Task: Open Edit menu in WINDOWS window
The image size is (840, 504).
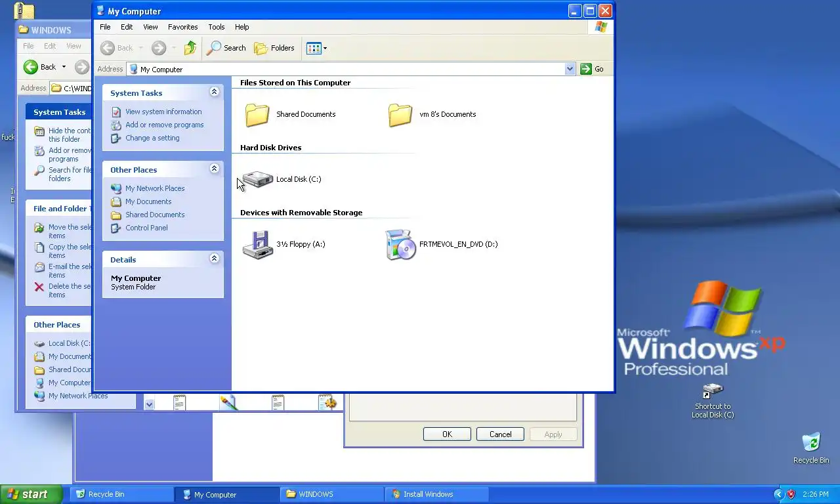Action: pos(50,46)
